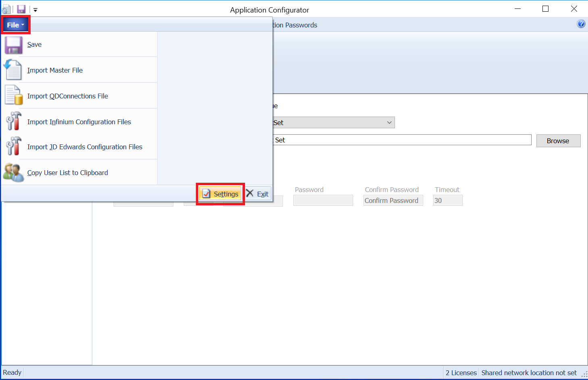Click the Copy User List users icon
This screenshot has width=588, height=380.
(13, 172)
